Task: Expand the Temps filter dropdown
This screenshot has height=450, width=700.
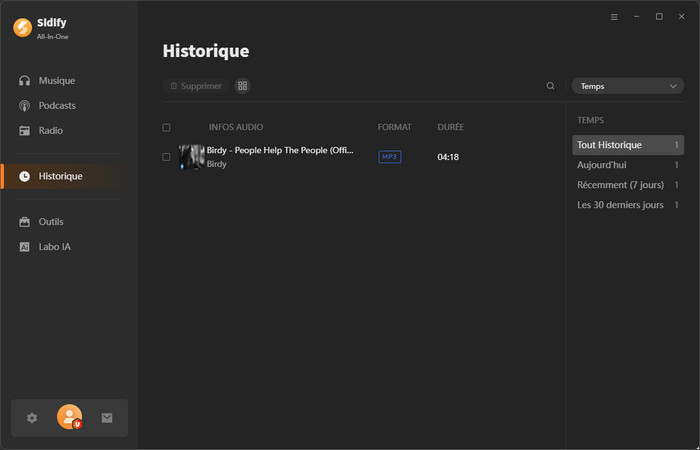Action: 628,86
